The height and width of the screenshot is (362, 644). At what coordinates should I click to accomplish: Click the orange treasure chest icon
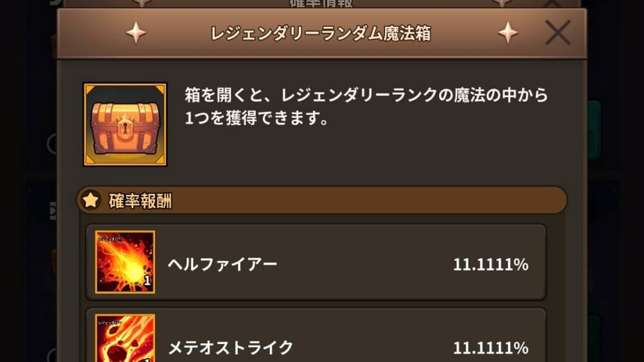[x=125, y=124]
